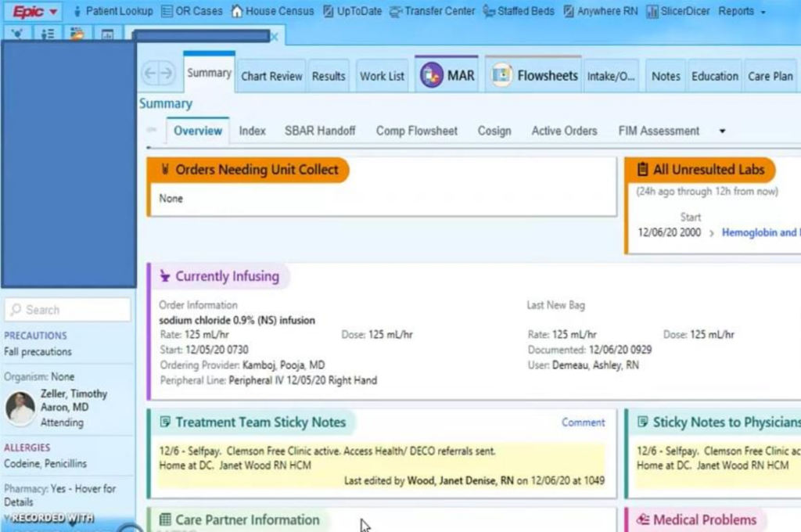Go forward with the right arrow button
Viewport: 801px width, 532px height.
click(167, 73)
